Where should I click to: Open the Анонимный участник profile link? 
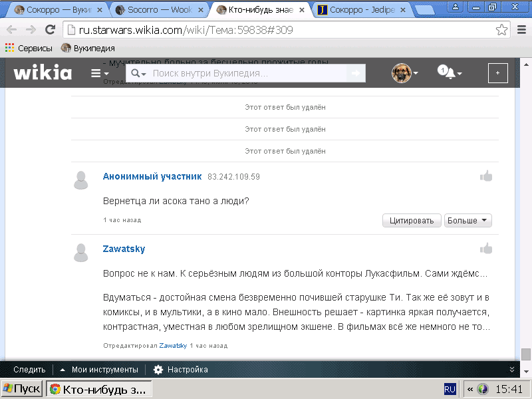[x=152, y=176]
